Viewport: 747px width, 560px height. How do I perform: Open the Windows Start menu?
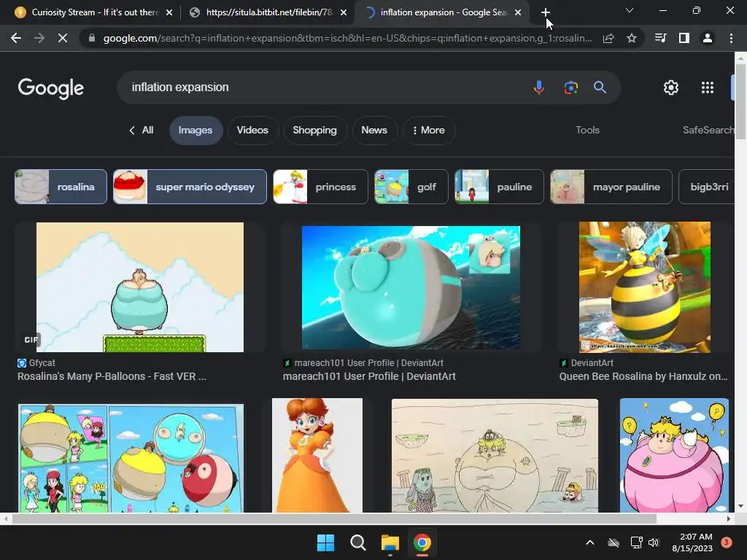click(x=326, y=542)
